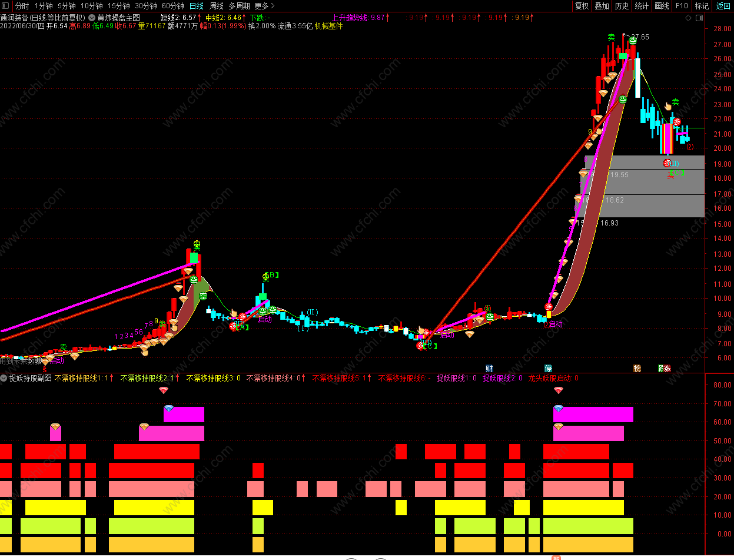Open 多周期 multi-period view

(240, 6)
